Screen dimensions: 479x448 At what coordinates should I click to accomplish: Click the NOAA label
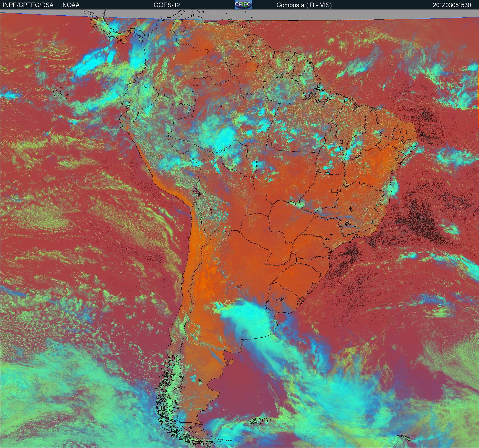pos(71,5)
